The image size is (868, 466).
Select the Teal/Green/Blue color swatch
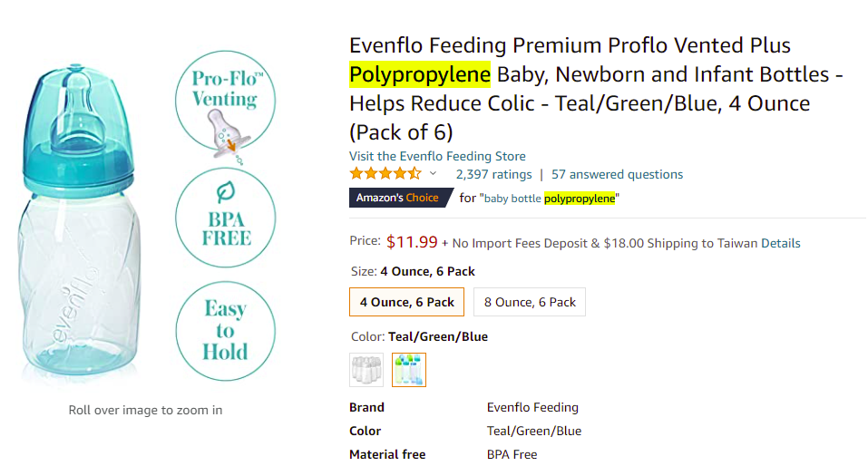pos(409,369)
